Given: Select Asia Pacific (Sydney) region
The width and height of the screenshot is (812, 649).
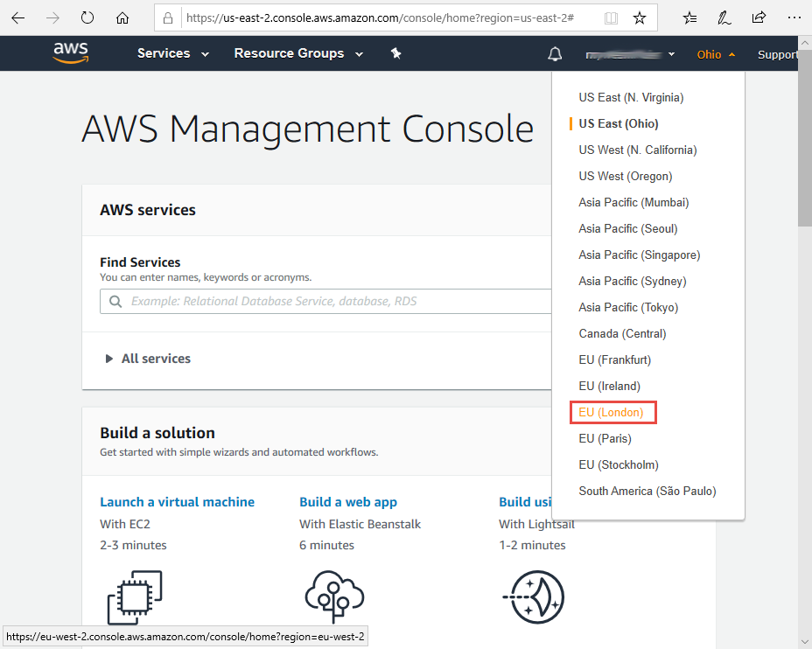Looking at the screenshot, I should [x=633, y=281].
